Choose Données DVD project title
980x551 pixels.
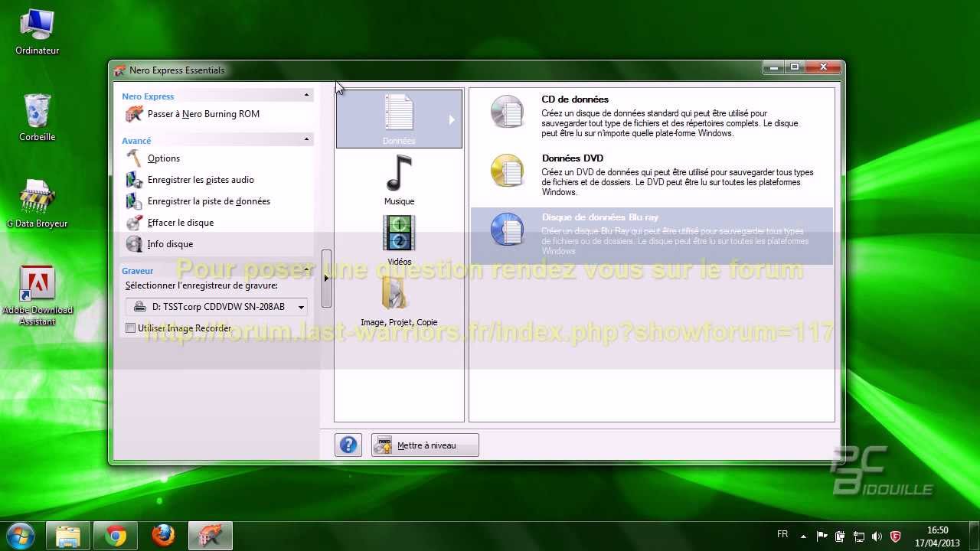(573, 158)
